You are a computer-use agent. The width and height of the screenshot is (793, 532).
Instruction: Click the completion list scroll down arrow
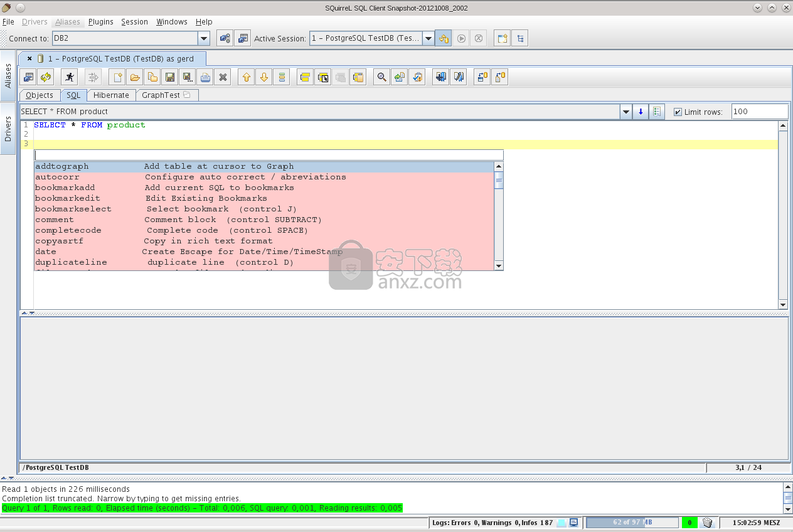(499, 266)
